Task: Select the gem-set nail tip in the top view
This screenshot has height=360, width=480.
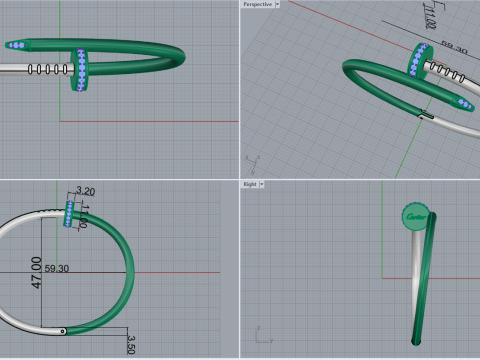Action: 17,45
